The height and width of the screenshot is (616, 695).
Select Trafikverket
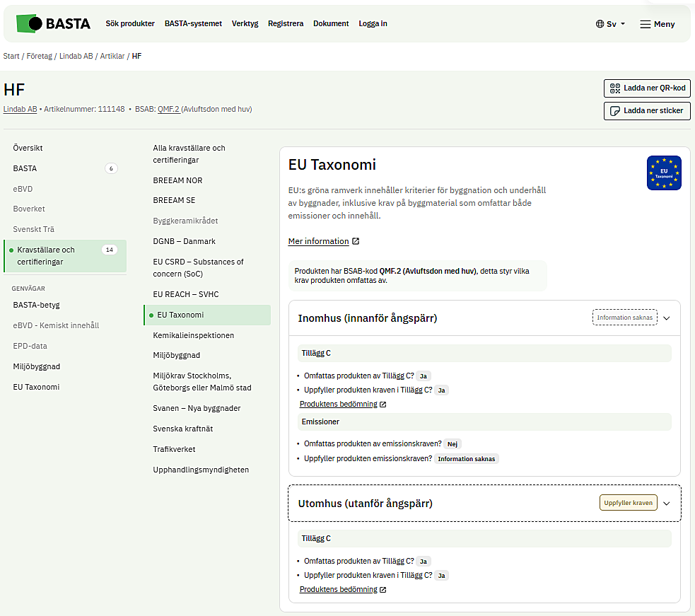[x=174, y=449]
